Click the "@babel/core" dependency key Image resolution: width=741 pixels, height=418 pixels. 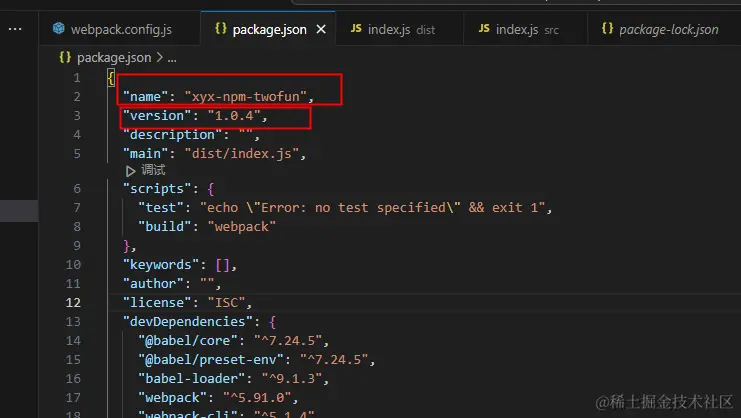(188, 341)
